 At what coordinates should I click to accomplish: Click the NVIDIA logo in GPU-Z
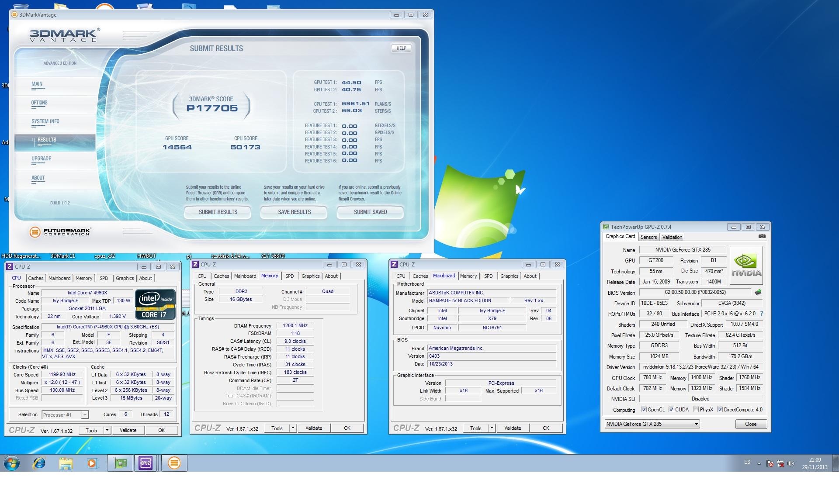(746, 266)
